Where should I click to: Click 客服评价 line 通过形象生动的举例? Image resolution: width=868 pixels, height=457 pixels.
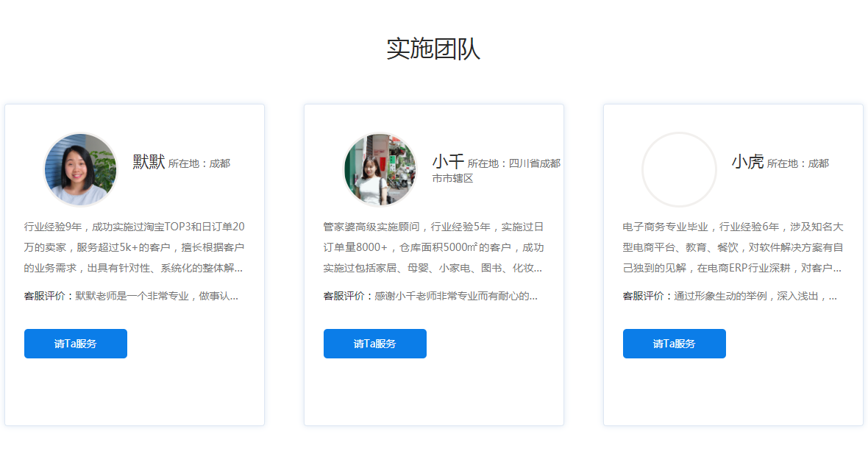pyautogui.click(x=730, y=296)
